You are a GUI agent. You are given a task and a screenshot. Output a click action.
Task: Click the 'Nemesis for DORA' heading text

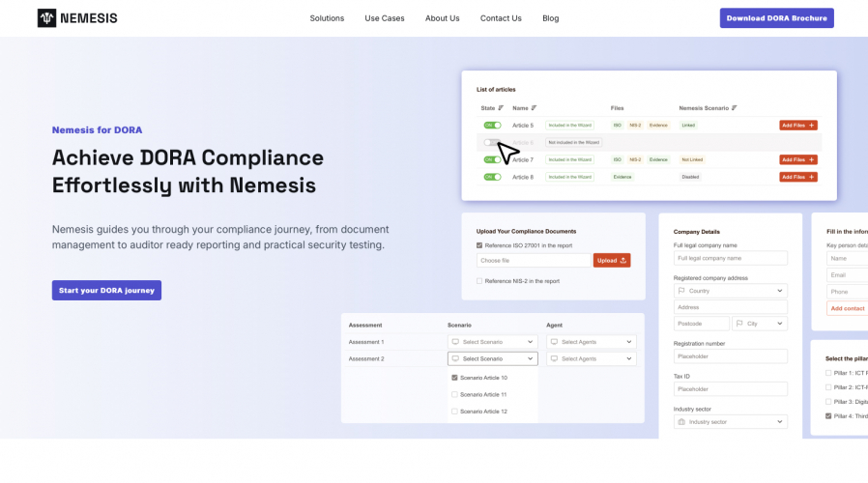(97, 130)
